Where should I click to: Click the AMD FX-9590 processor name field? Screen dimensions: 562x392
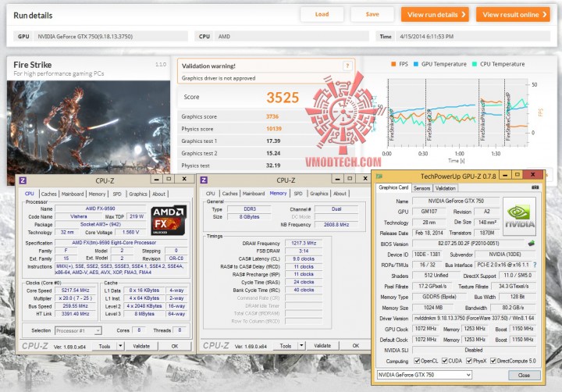click(101, 208)
